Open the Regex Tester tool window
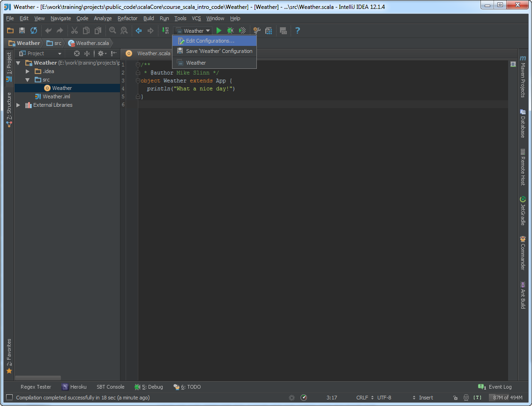The width and height of the screenshot is (532, 406). [36, 387]
